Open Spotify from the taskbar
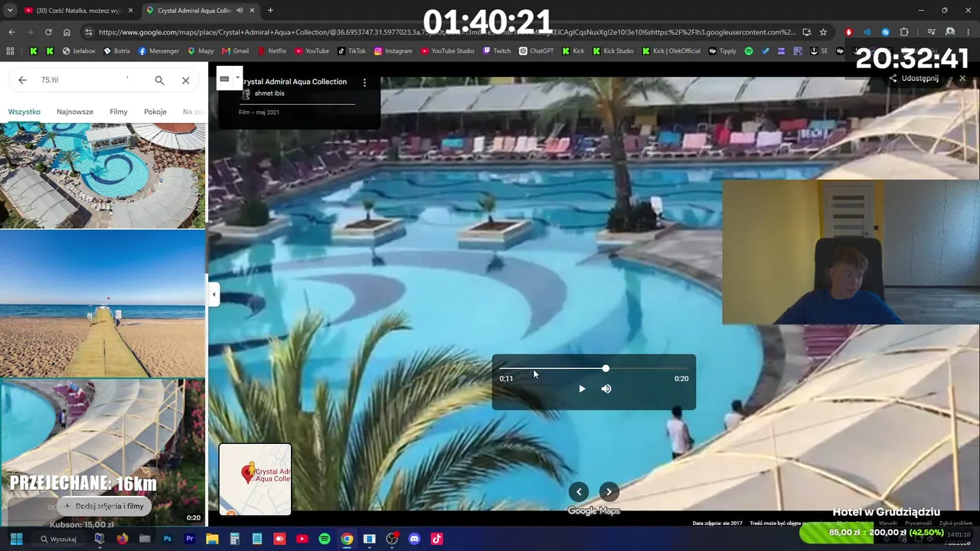 pos(325,539)
